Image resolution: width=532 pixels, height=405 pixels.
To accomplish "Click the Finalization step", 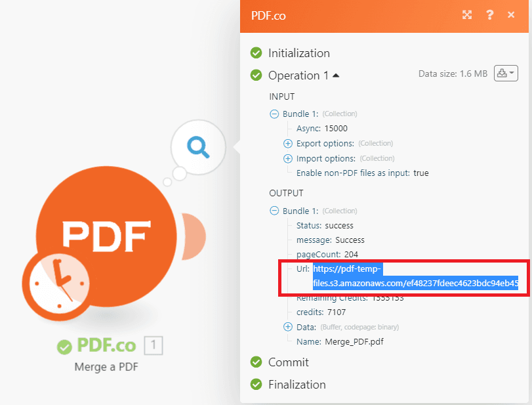I will point(297,385).
